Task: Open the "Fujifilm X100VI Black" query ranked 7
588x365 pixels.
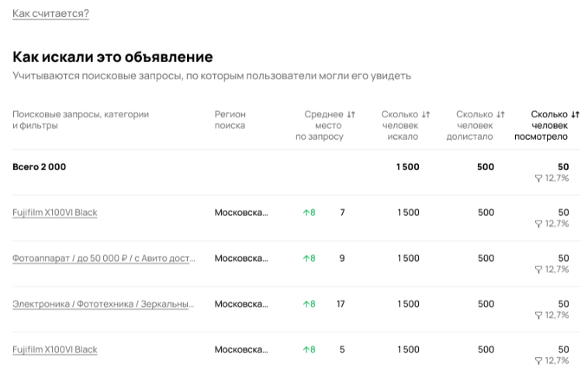Action: (55, 212)
